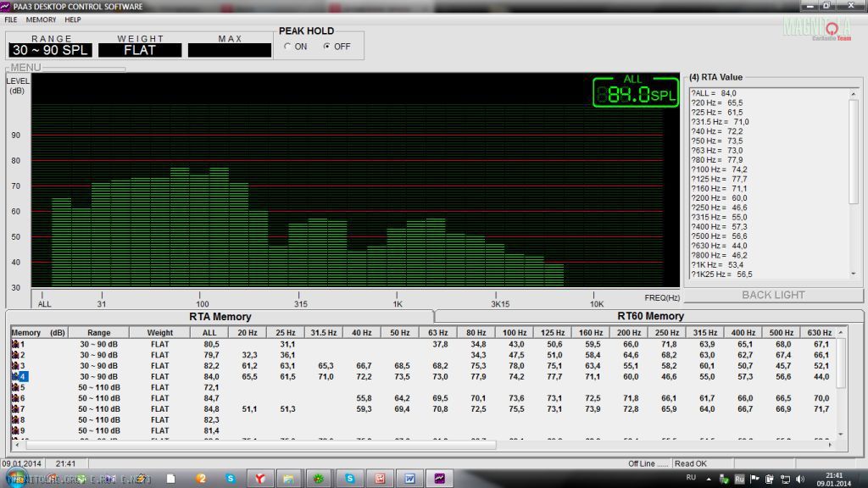Open Microsoft Word from the taskbar

click(409, 479)
